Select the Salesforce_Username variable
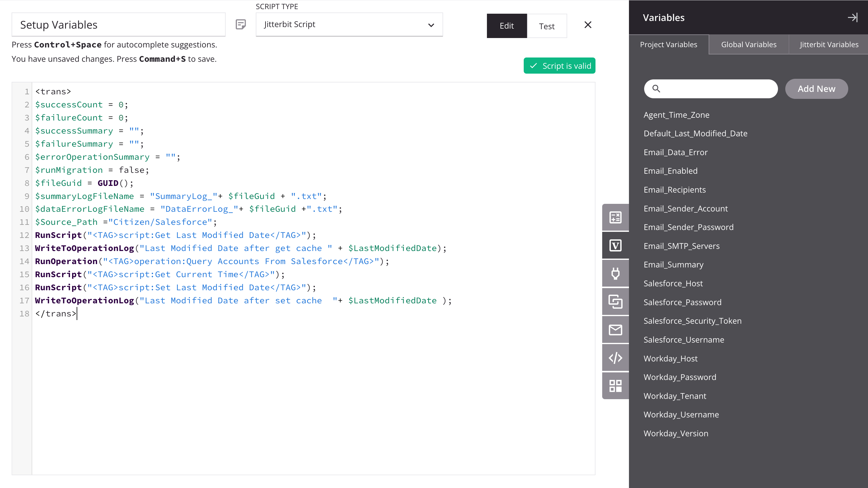 (684, 340)
